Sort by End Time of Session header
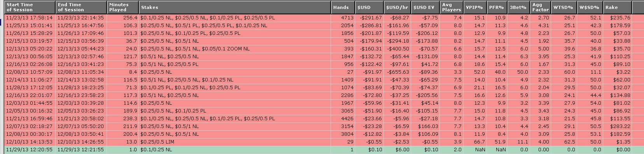This screenshot has width=644, height=154. 81,7
